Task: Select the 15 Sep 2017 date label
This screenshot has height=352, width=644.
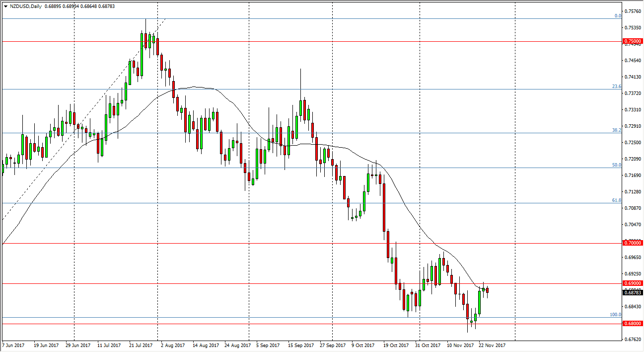Action: (x=300, y=345)
